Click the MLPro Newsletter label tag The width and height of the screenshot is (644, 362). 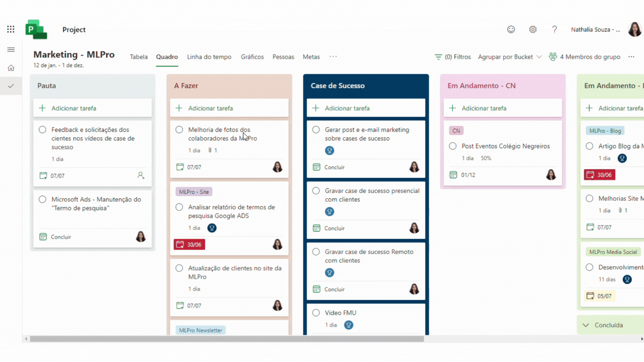coord(201,330)
